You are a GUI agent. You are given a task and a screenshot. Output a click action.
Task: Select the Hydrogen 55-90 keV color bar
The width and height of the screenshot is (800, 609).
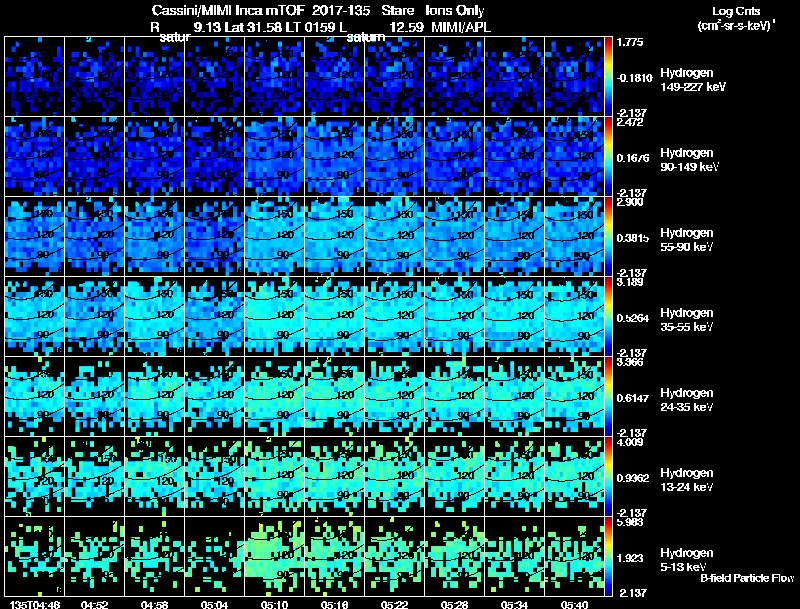[x=608, y=237]
